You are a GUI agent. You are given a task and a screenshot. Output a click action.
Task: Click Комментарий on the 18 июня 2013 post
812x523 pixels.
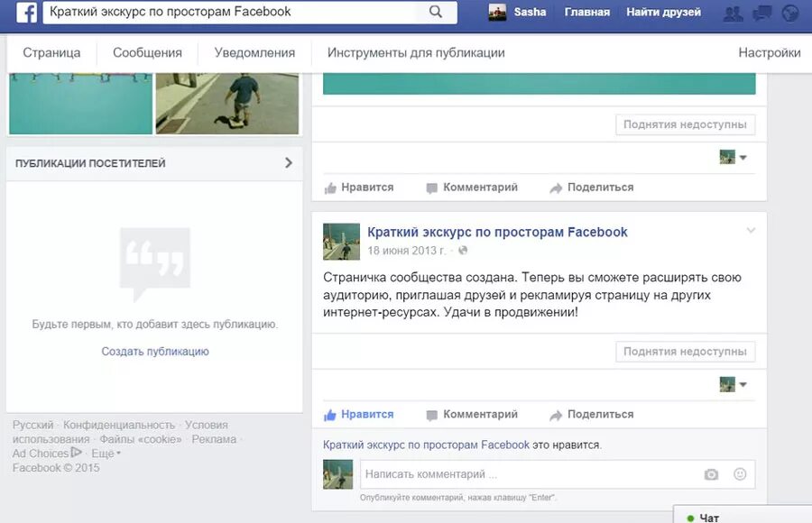click(x=480, y=414)
